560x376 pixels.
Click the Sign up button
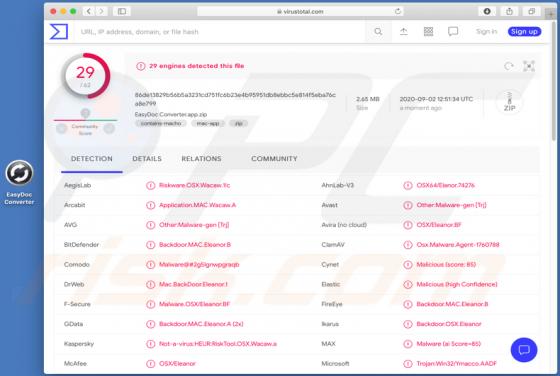click(524, 31)
